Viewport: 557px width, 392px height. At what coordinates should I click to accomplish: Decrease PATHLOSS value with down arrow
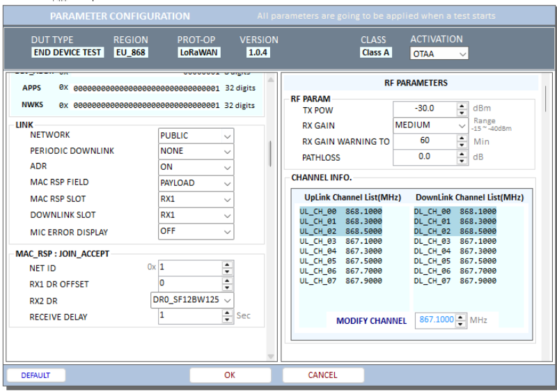[462, 161]
